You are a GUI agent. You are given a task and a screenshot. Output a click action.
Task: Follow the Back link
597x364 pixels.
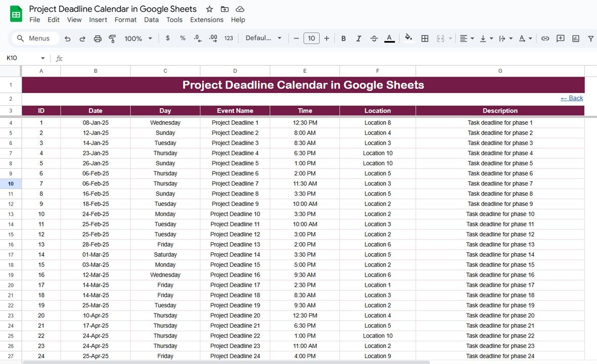pos(572,98)
